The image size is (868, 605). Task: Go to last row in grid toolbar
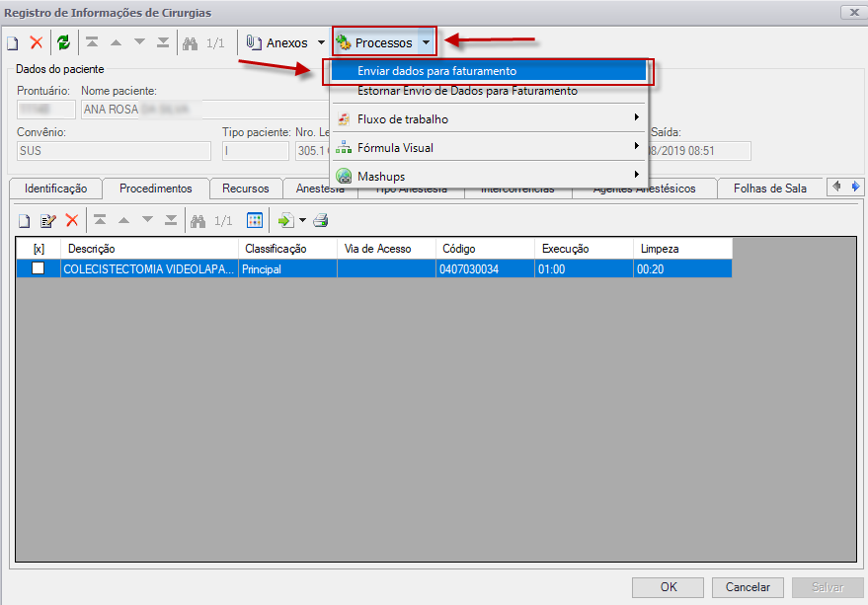click(171, 220)
